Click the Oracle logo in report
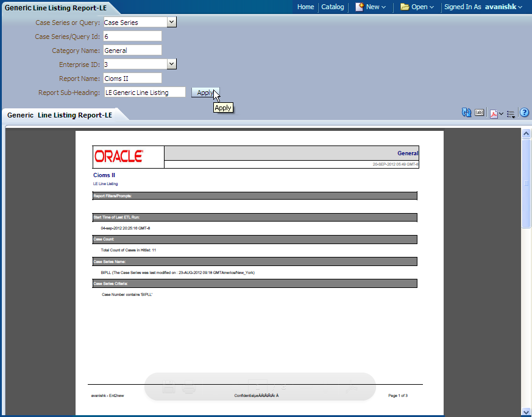The height and width of the screenshot is (417, 532). click(119, 156)
